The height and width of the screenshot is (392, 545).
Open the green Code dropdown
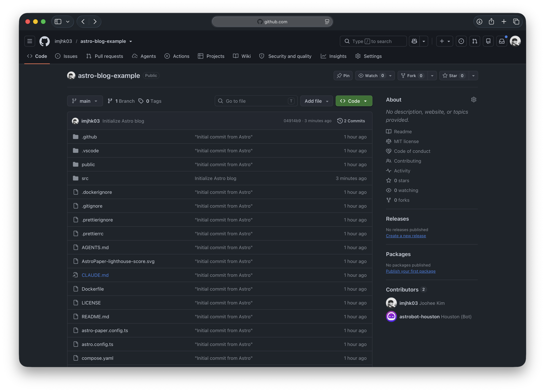(x=354, y=101)
